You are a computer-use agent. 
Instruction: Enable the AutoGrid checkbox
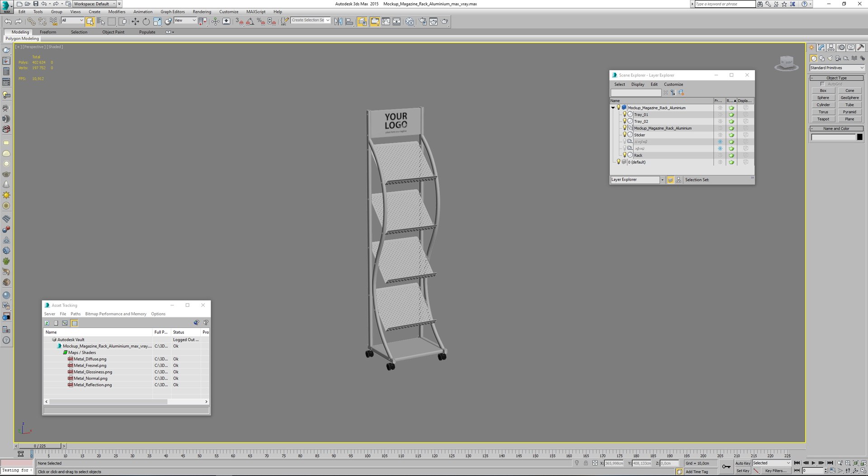[822, 84]
